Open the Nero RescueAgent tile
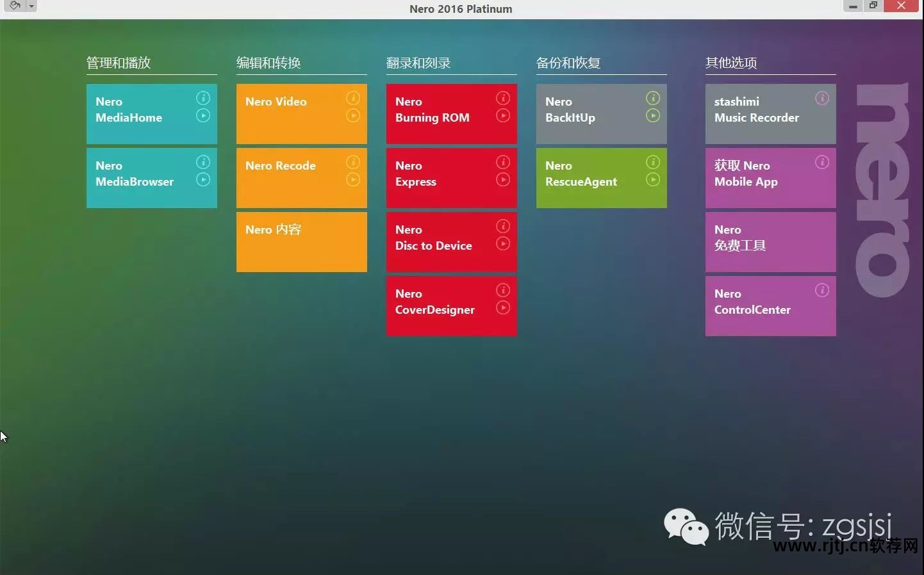This screenshot has width=924, height=575. (x=602, y=178)
